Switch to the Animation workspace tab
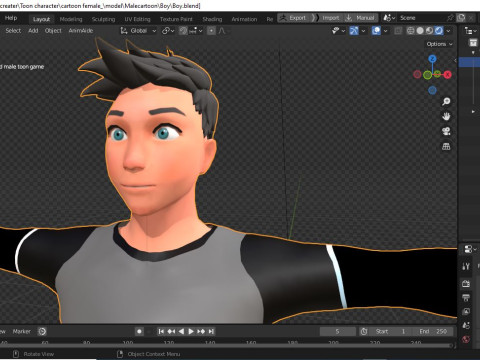This screenshot has height=360, width=480. point(244,19)
